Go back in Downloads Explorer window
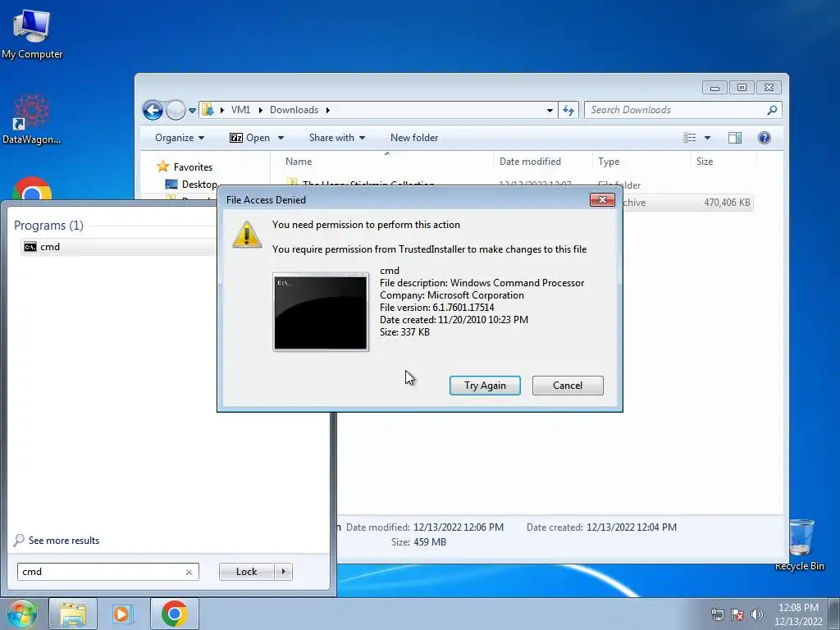The height and width of the screenshot is (630, 840). pyautogui.click(x=153, y=111)
